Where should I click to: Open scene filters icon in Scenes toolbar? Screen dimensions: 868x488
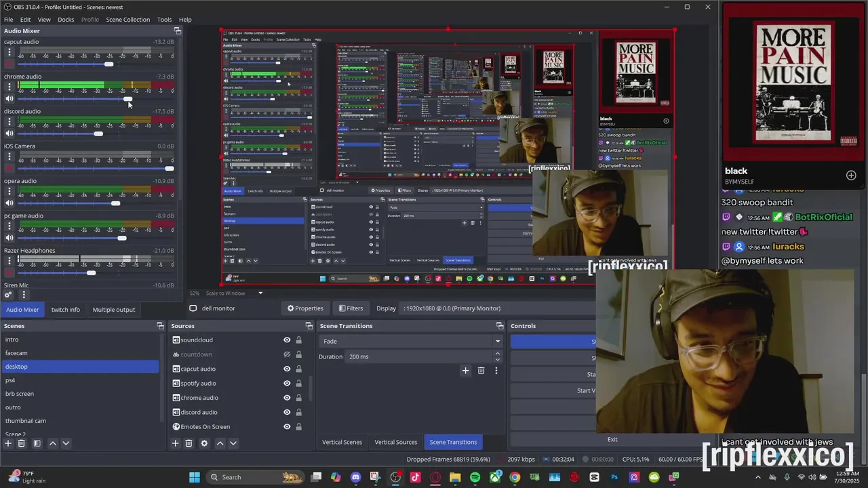coord(37,443)
